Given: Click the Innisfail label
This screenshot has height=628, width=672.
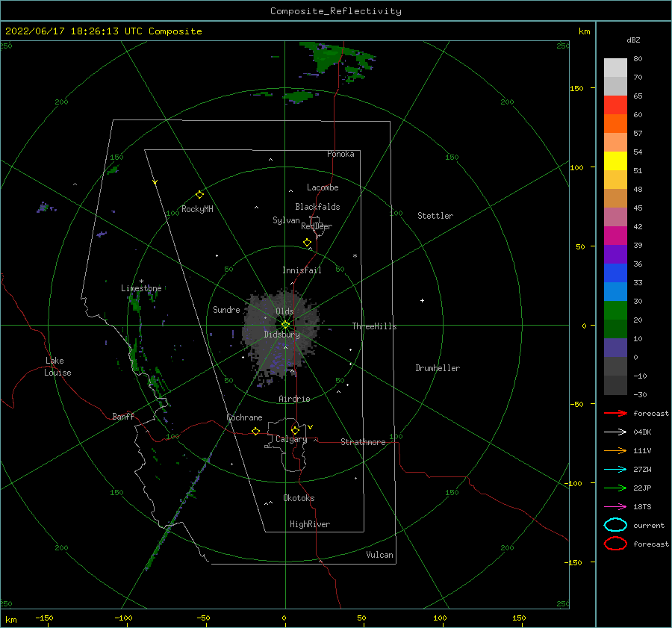Looking at the screenshot, I should click(302, 270).
